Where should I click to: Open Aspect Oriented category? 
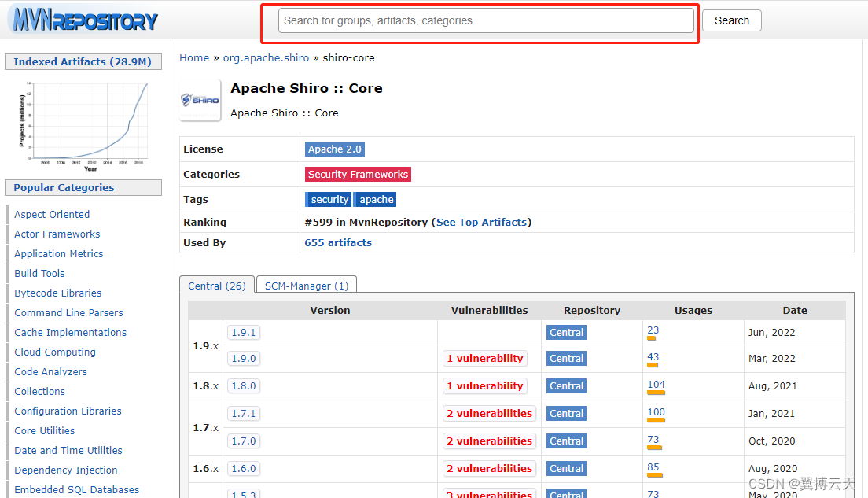52,214
